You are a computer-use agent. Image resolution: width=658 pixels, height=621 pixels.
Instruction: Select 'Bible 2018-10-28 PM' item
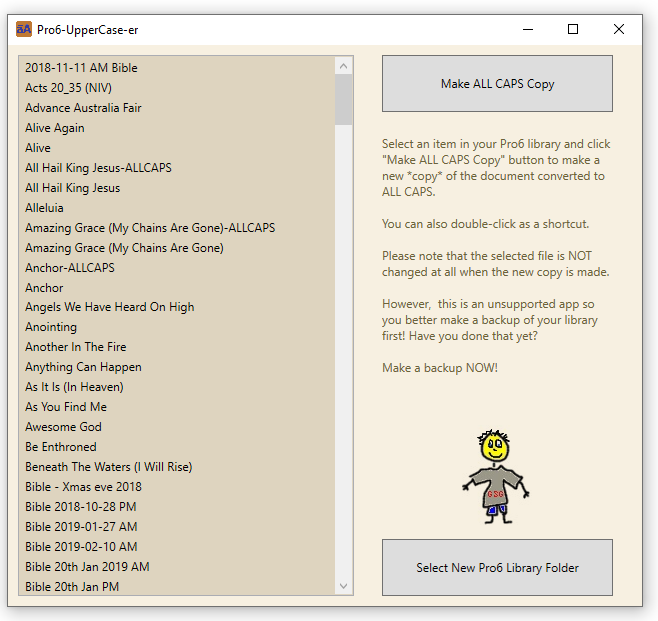coord(177,506)
